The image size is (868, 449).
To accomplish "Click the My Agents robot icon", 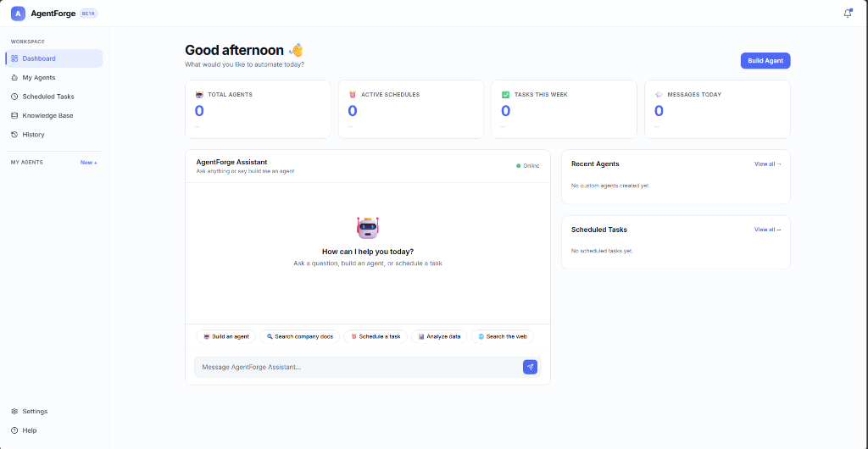I will coord(15,77).
